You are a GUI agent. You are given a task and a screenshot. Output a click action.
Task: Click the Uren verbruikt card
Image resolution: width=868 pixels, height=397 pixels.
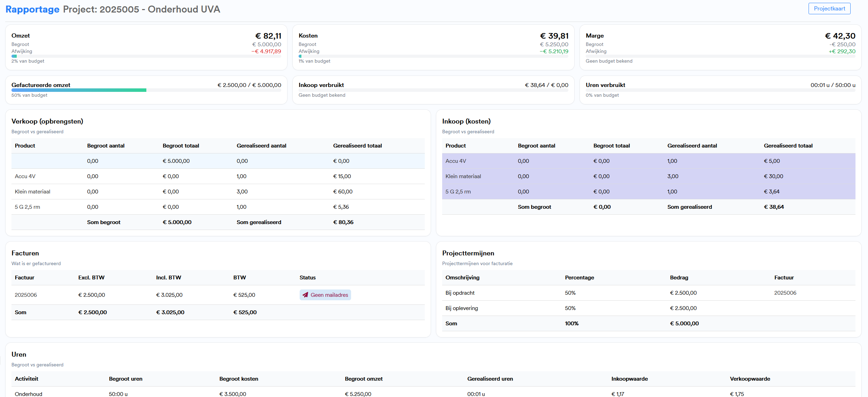(x=720, y=90)
